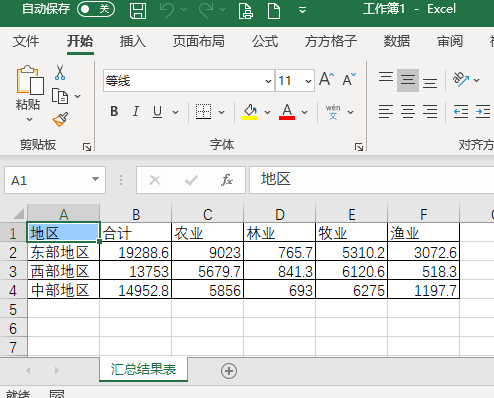Screen dimensions: 494x398
Task: Toggle AutoSave switch
Action: coord(96,9)
